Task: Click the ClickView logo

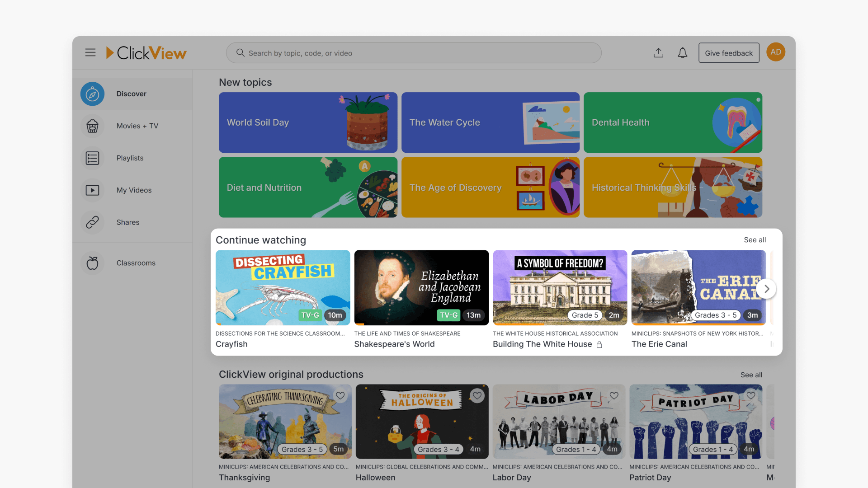Action: [146, 52]
